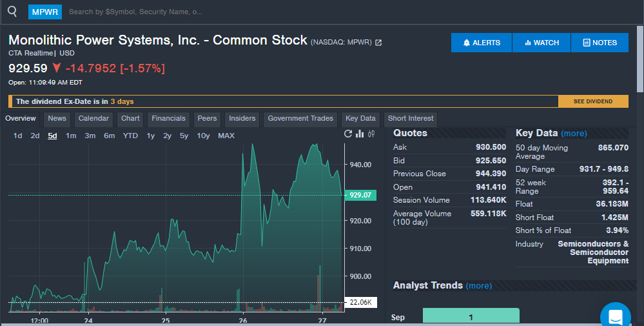Click the dividend Ex-Date notice text
Viewport: 644px width, 326px height.
point(75,101)
